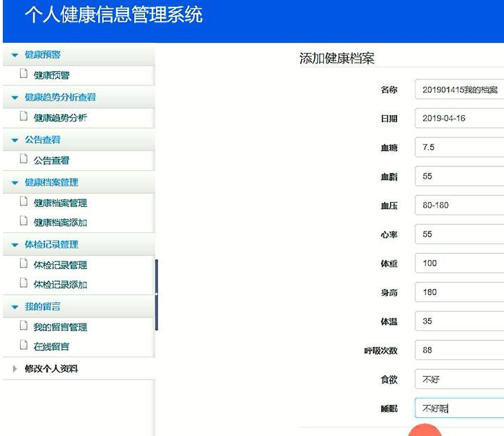The image size is (504, 436).
Task: Select the 体检记录管理 section header
Action: click(79, 245)
